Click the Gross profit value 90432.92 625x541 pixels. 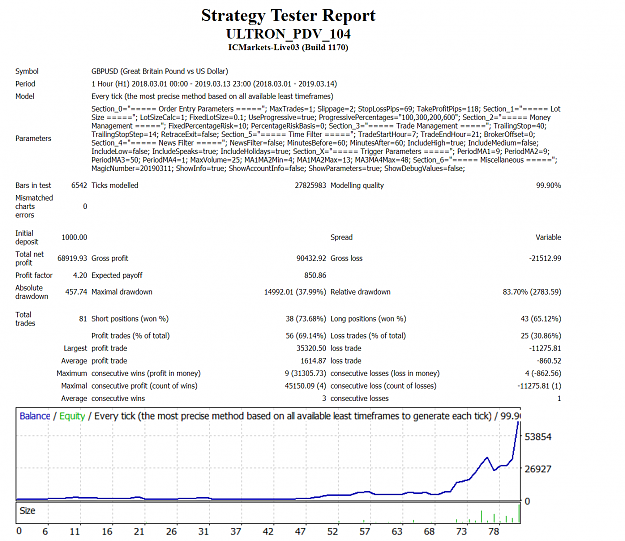pos(311,258)
